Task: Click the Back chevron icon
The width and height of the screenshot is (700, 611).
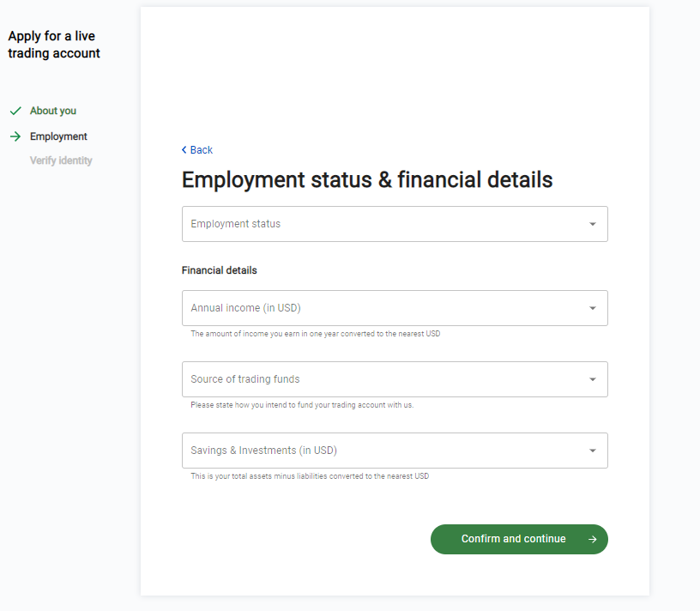Action: [x=184, y=150]
